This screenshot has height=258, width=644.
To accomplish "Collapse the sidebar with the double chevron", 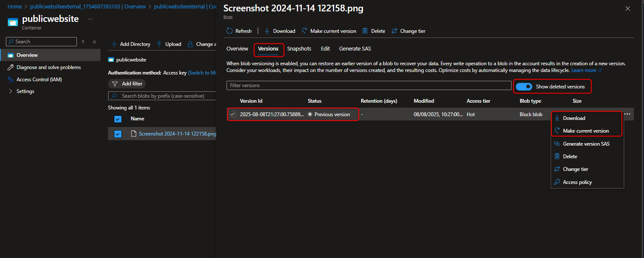I will tap(94, 42).
